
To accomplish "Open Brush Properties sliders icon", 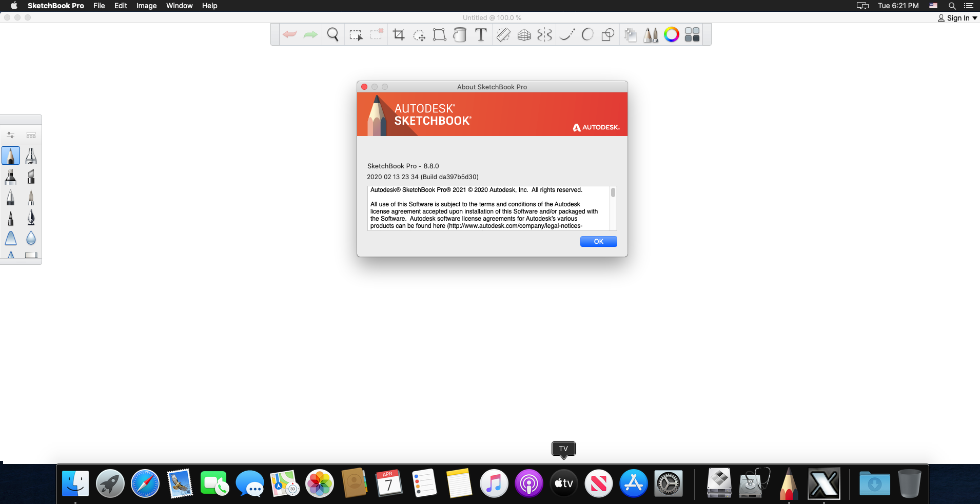I will point(10,135).
